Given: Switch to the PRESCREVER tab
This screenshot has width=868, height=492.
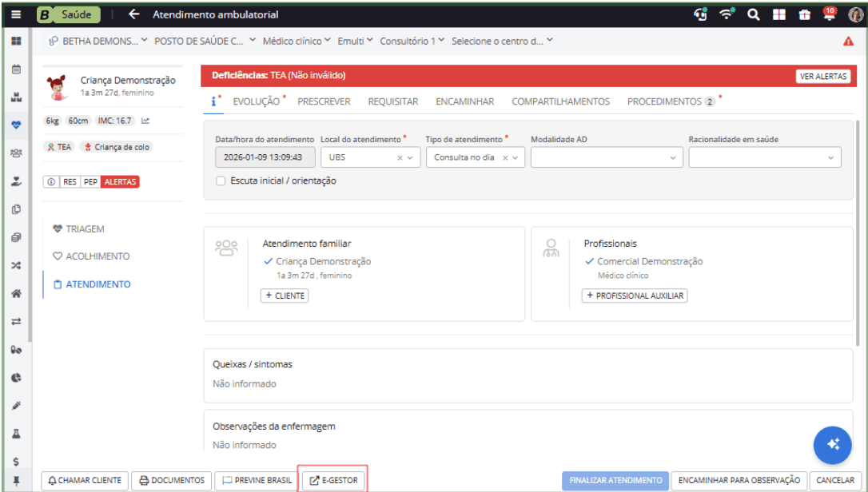Looking at the screenshot, I should (x=324, y=101).
